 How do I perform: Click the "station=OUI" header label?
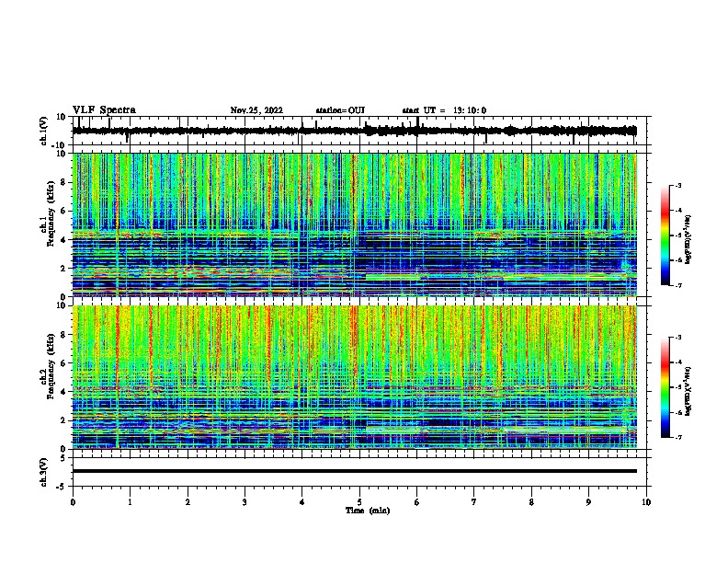coord(340,110)
